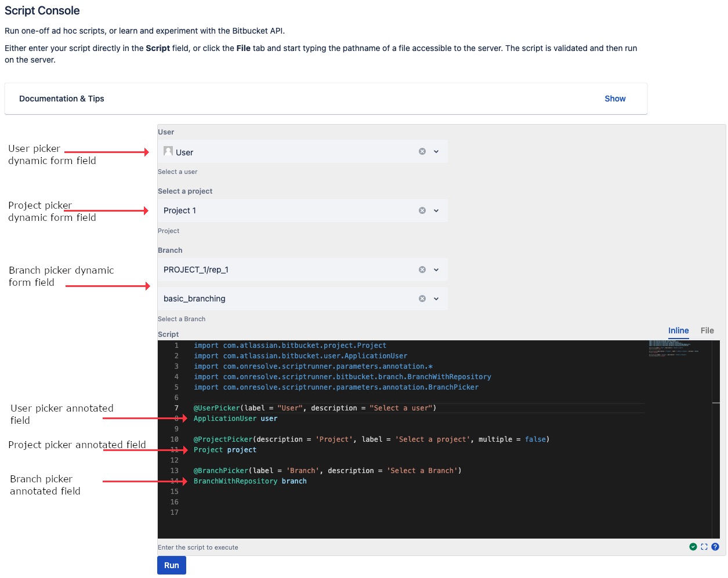Click the import BranchWithRepository line
The image size is (728, 578).
pos(342,377)
